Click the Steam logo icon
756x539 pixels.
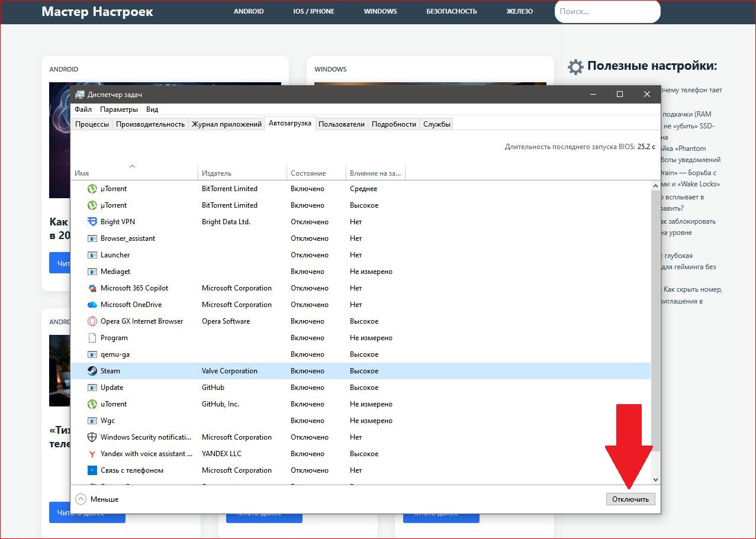point(92,371)
